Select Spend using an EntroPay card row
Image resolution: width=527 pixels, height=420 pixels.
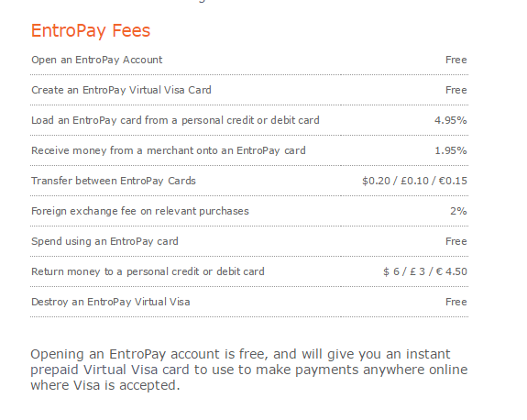coord(249,241)
